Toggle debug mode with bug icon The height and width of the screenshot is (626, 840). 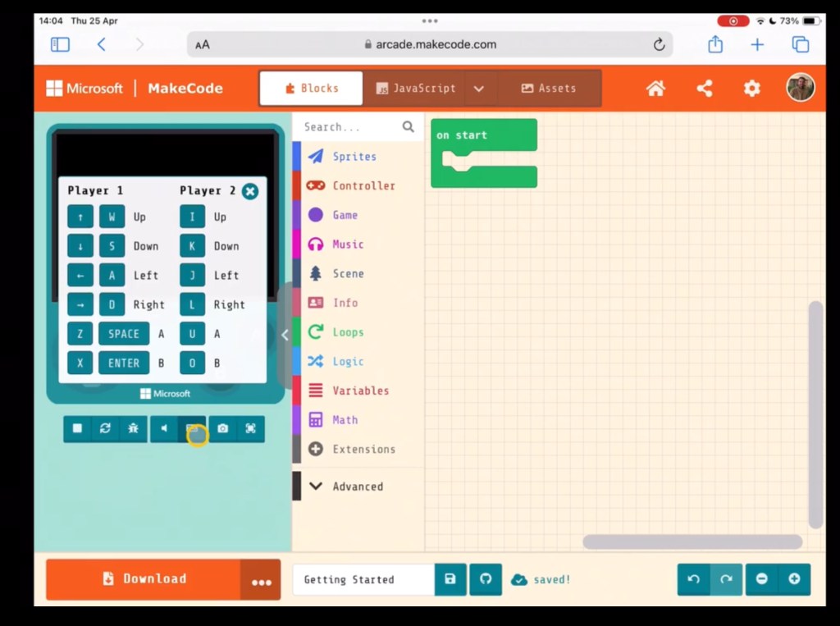[x=133, y=428]
